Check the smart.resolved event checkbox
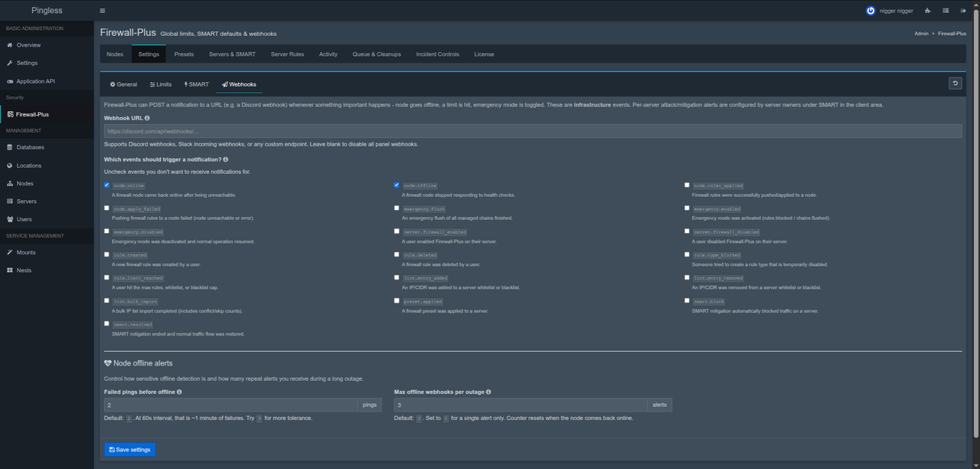The image size is (980, 469). click(106, 323)
